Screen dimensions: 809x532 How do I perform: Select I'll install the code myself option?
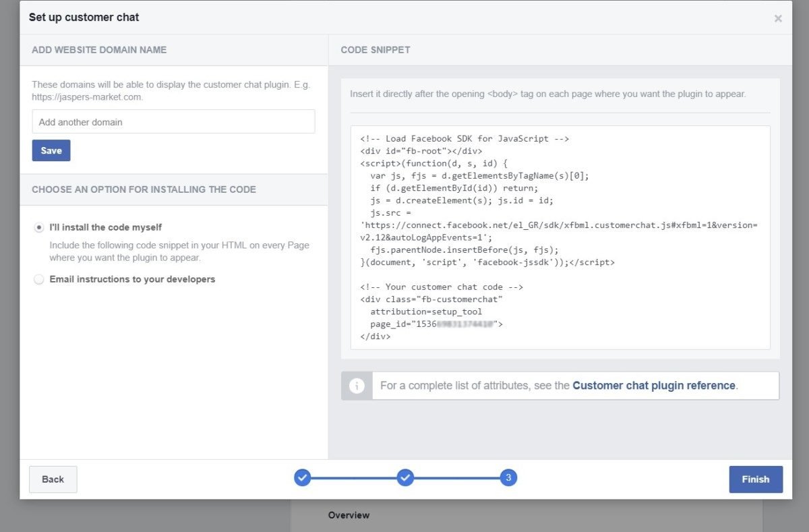pyautogui.click(x=39, y=228)
